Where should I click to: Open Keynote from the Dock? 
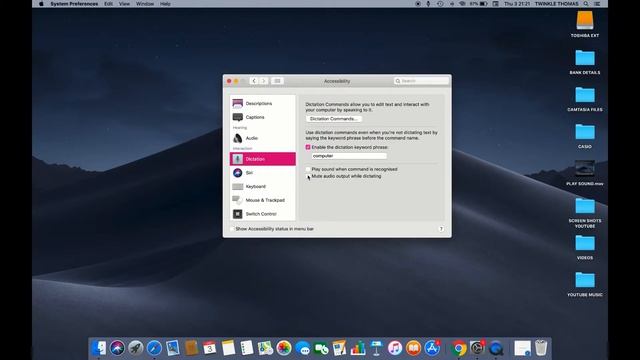[x=376, y=348]
